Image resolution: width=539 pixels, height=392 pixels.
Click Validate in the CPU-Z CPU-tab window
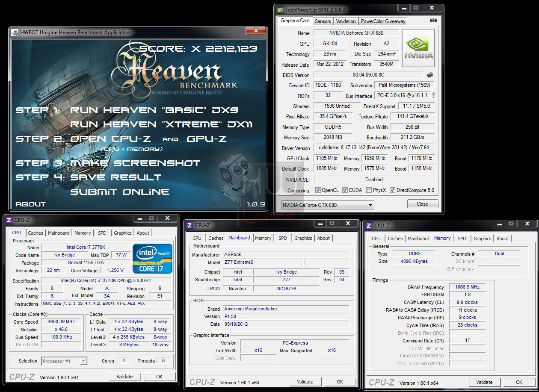coord(124,377)
